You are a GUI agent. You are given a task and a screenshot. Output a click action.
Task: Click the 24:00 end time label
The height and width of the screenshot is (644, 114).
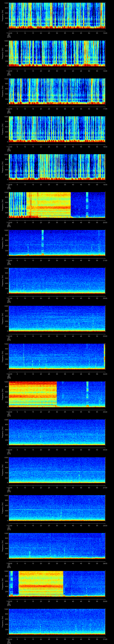[x=105, y=374]
